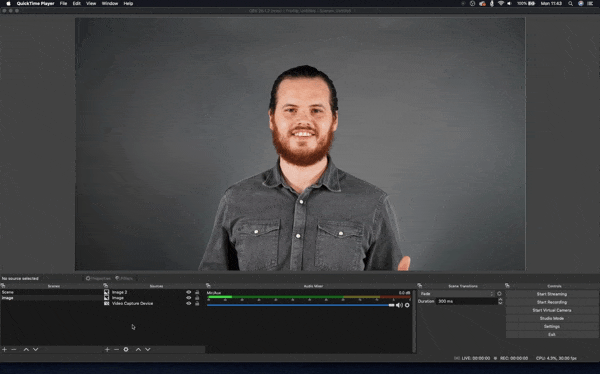Image resolution: width=600 pixels, height=374 pixels.
Task: Open the Apple menu
Action: coord(8,3)
